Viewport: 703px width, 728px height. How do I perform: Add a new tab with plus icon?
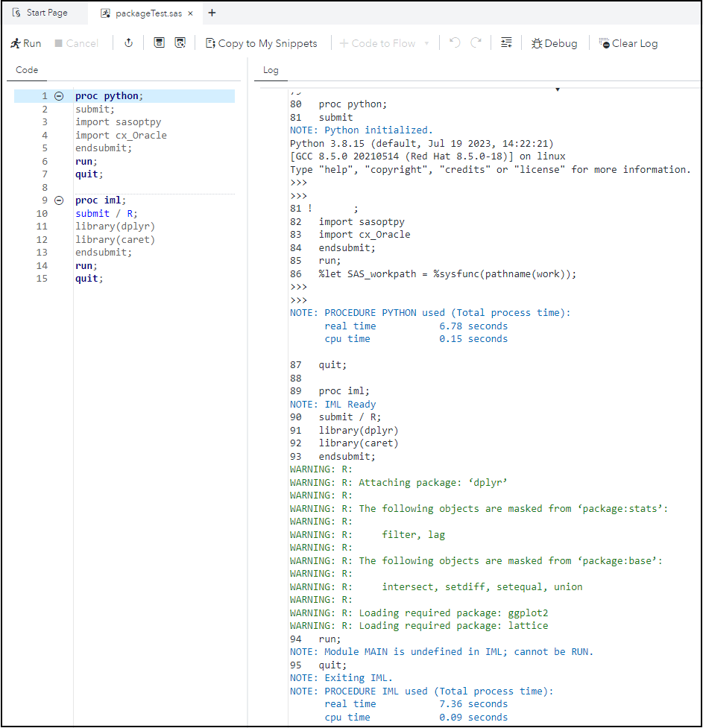click(212, 13)
